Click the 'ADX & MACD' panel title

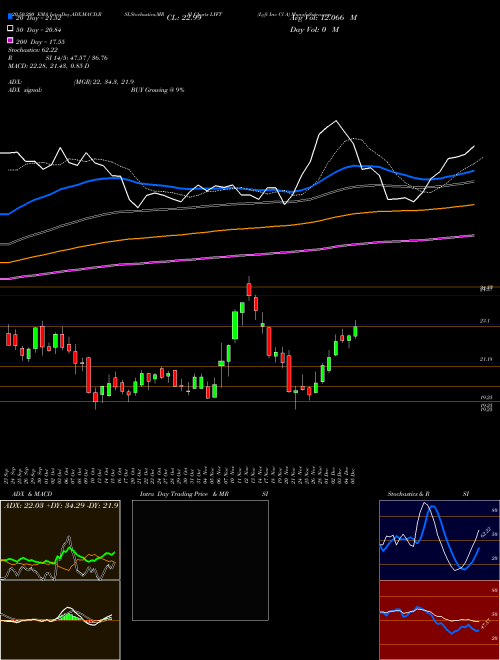click(x=32, y=494)
